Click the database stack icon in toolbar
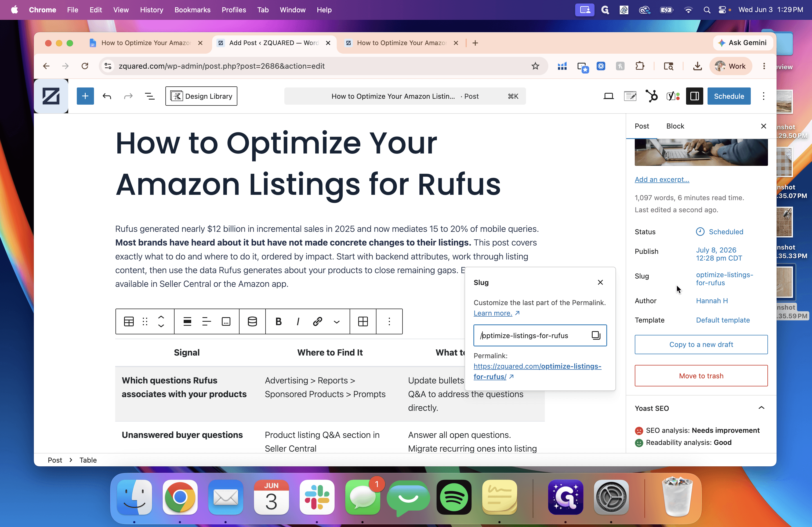The width and height of the screenshot is (812, 527). tap(252, 321)
